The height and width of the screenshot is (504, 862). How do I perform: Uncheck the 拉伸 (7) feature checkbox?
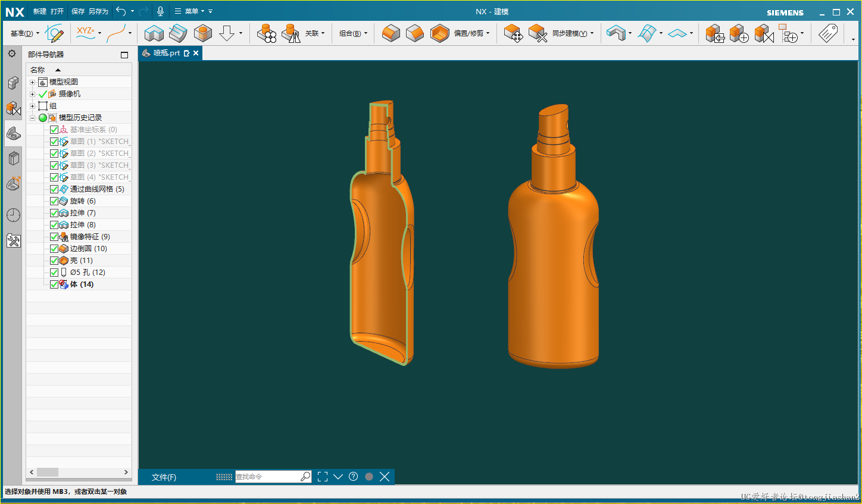pyautogui.click(x=54, y=213)
